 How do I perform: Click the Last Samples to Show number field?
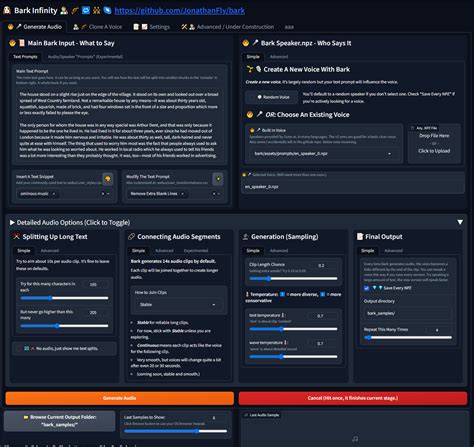coord(216,418)
